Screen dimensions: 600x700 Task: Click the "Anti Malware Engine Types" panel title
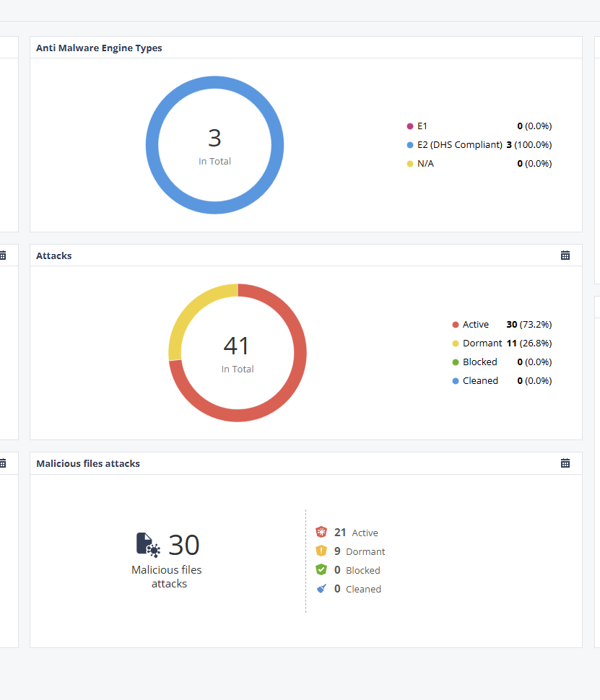99,48
